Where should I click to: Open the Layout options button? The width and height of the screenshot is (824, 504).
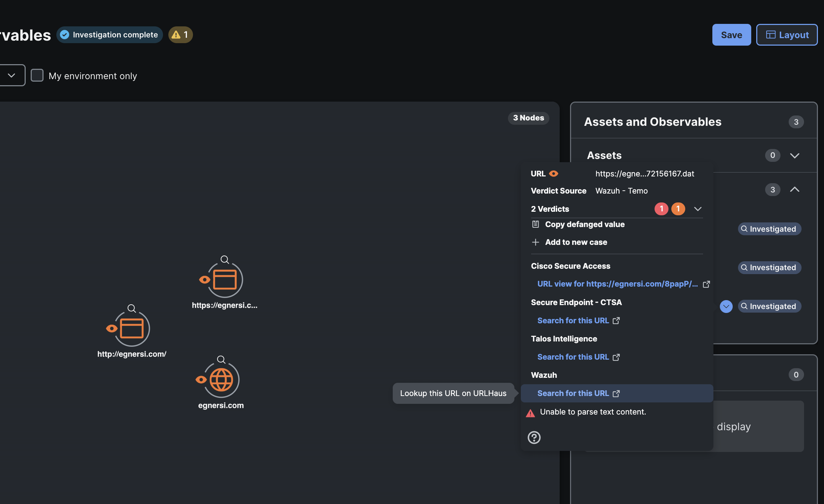pos(787,35)
